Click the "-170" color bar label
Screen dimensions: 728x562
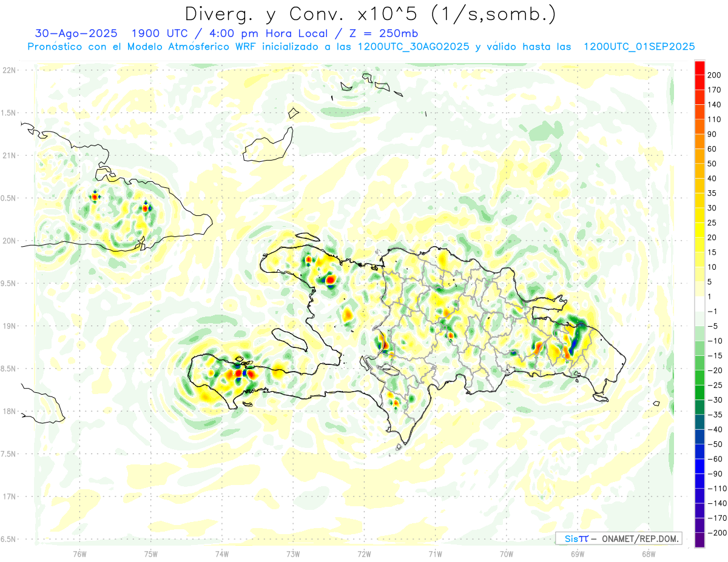[x=717, y=518]
